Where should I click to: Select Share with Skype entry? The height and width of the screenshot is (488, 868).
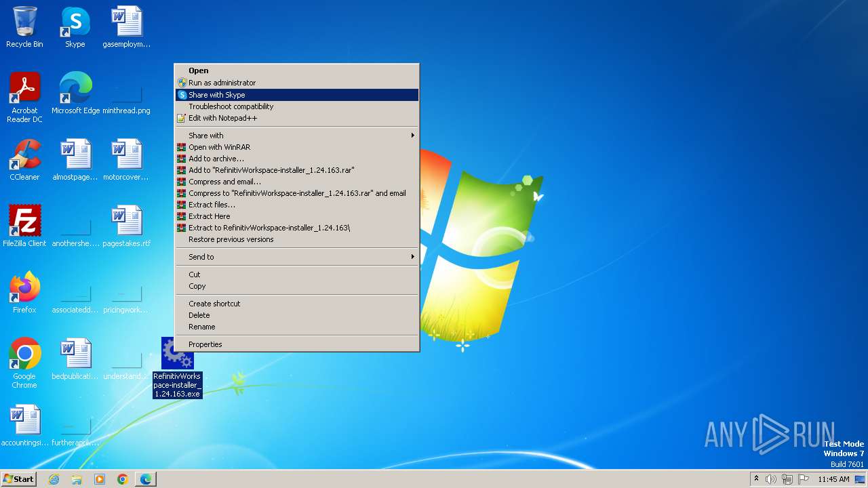(297, 95)
